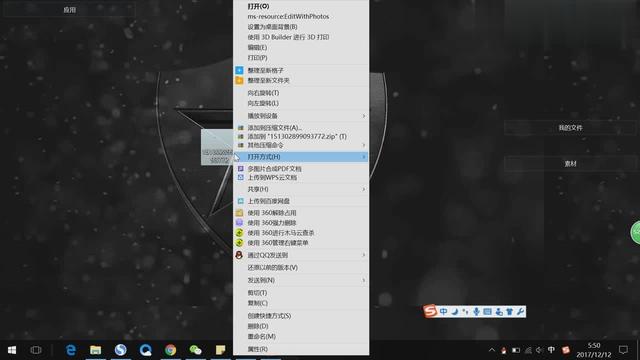Open the clock showing 5:50 2017/12/12
The height and width of the screenshot is (360, 640).
(x=593, y=350)
